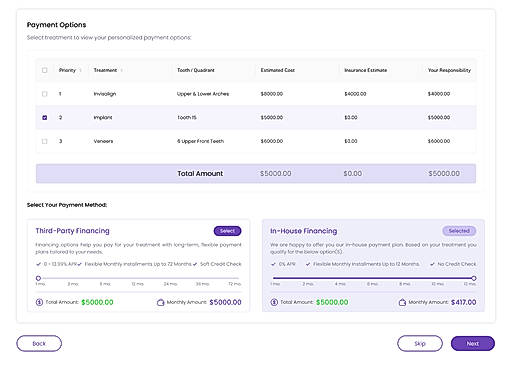Screen dimensions: 512x368
Task: Click the Estimated Cost column header
Action: 278,70
